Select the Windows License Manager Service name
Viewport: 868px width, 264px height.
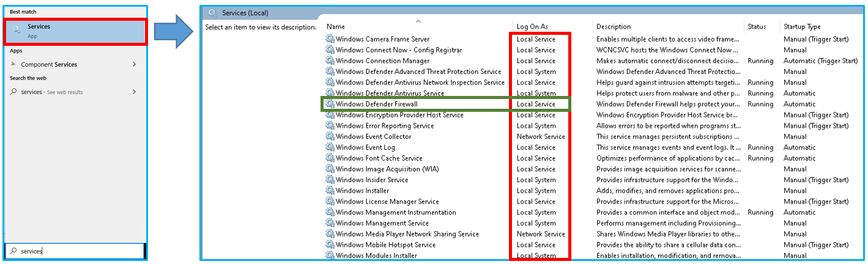pyautogui.click(x=387, y=202)
